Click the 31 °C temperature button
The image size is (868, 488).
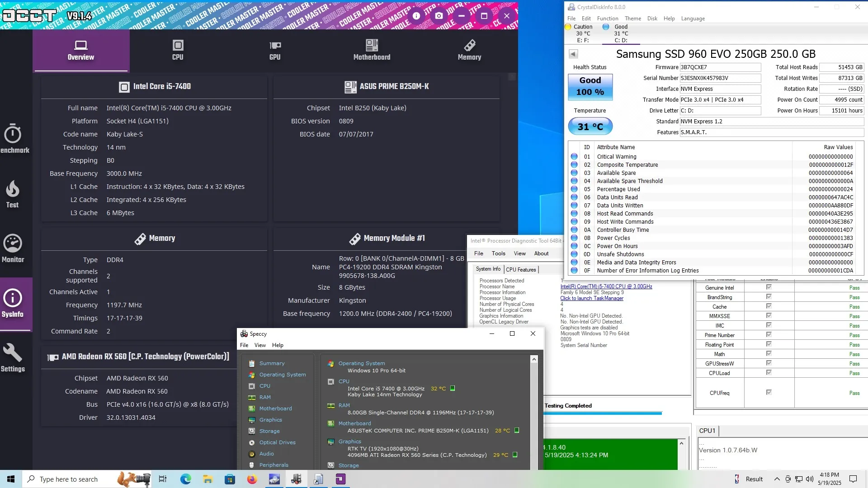coord(590,127)
